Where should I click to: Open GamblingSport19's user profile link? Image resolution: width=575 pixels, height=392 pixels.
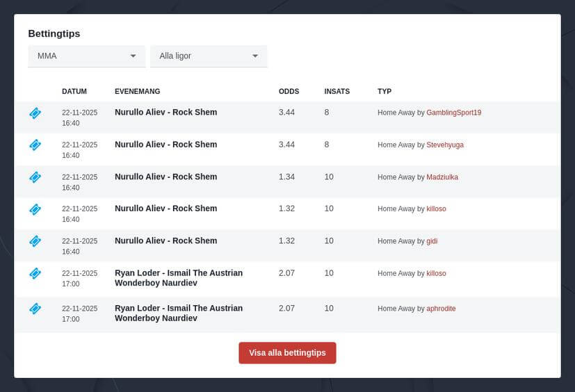click(x=453, y=113)
